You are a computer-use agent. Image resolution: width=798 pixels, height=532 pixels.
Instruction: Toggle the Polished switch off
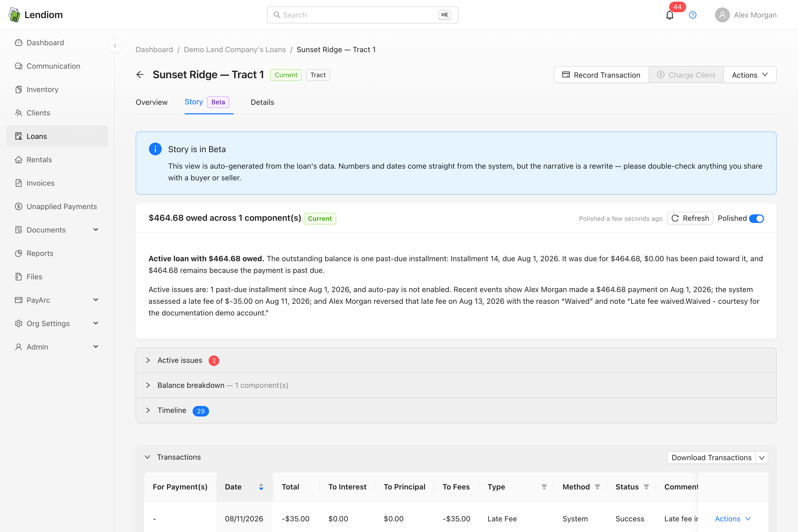(x=756, y=218)
